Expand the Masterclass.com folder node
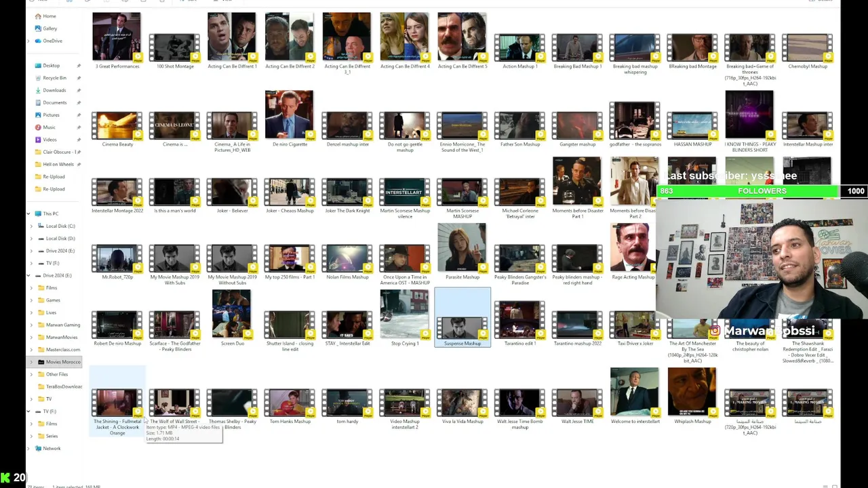 [x=31, y=349]
